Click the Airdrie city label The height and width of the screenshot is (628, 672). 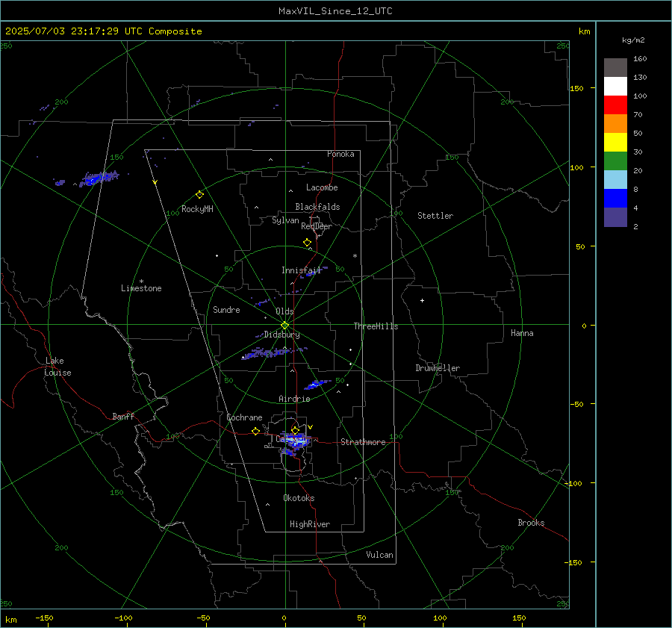294,399
